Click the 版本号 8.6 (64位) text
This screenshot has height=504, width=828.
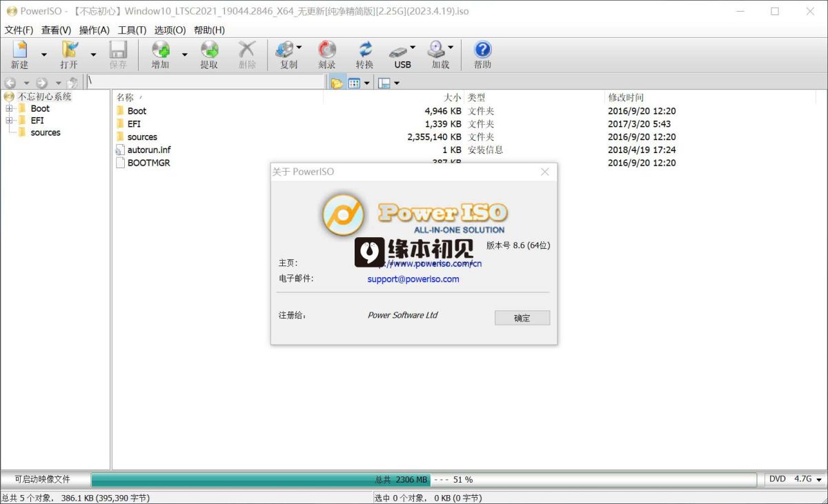[518, 245]
